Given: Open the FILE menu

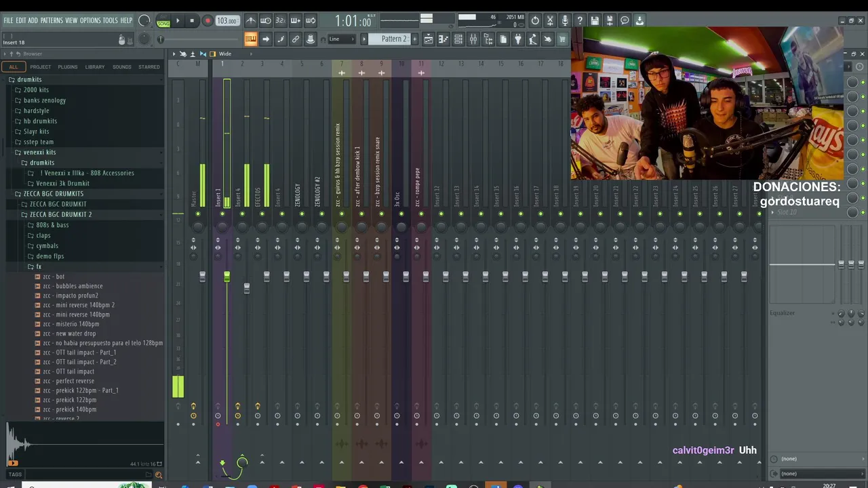Looking at the screenshot, I should tap(8, 21).
